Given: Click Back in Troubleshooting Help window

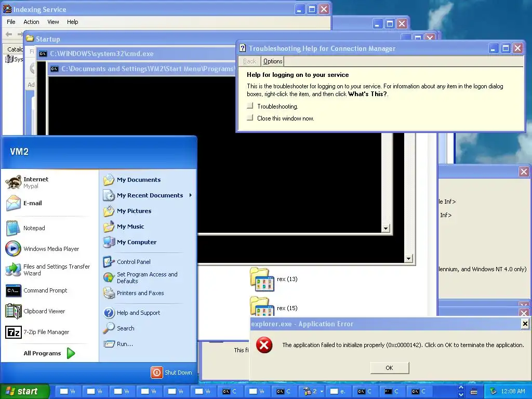Looking at the screenshot, I should click(x=250, y=61).
